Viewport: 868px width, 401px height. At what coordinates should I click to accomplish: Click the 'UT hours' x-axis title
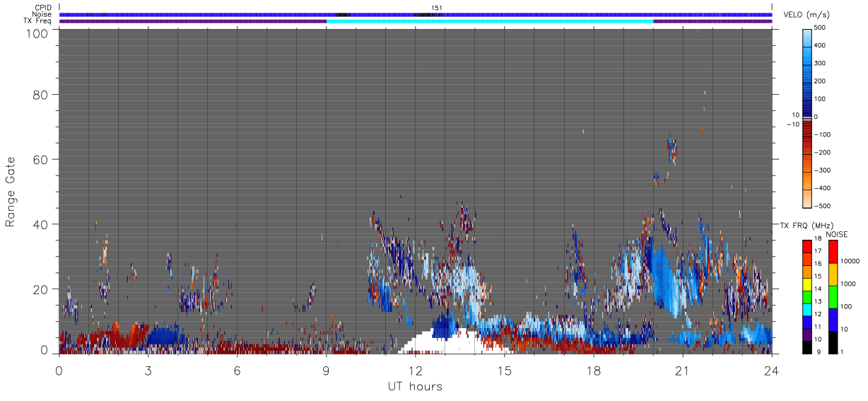(414, 386)
